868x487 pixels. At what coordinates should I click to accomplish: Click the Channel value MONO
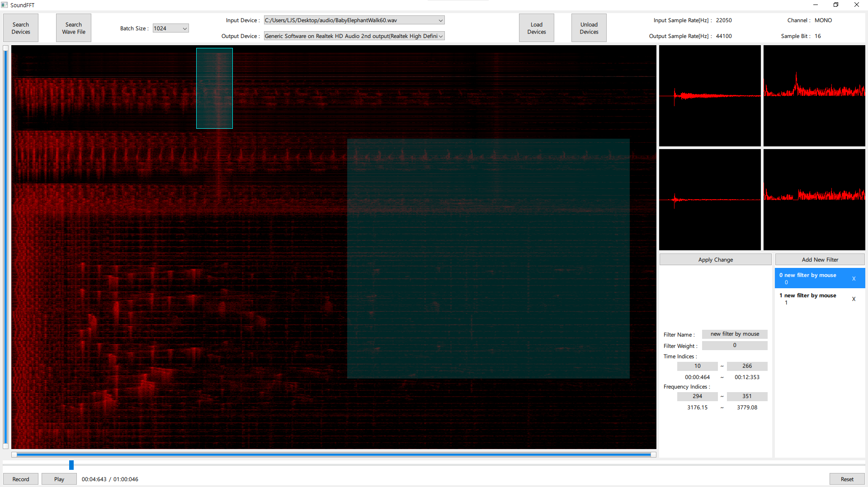[823, 20]
